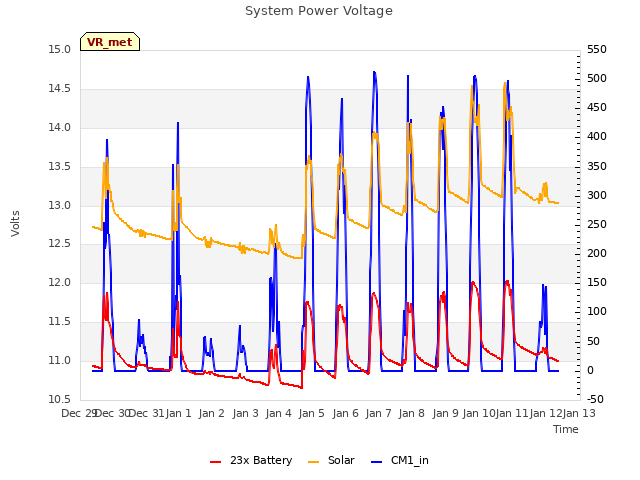Select the CM1_in legend entry
640x480 pixels.
pos(400,460)
